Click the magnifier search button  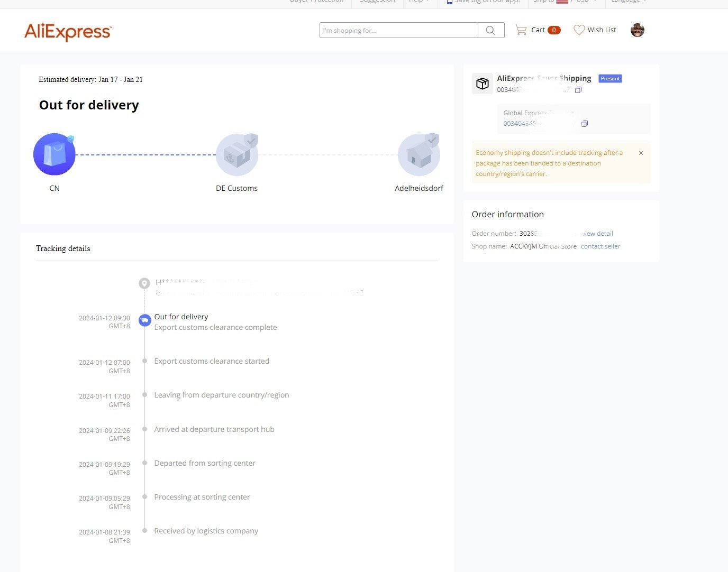[x=491, y=30]
